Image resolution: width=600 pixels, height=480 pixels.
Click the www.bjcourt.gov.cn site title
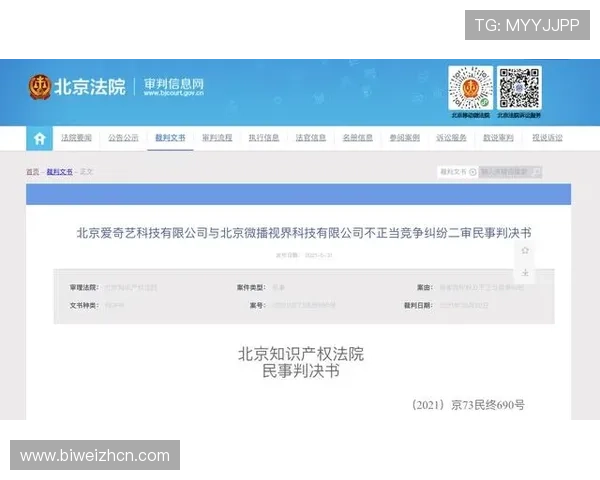[174, 93]
